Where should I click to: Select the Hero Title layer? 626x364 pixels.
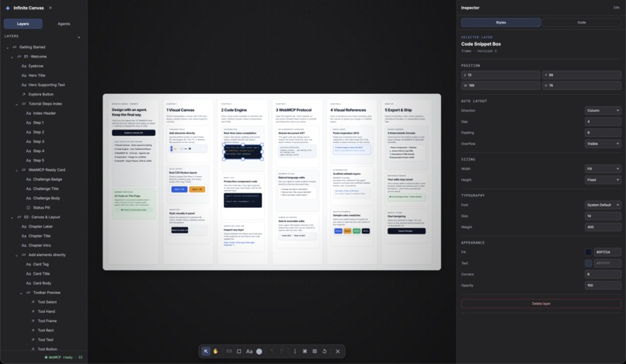point(37,75)
